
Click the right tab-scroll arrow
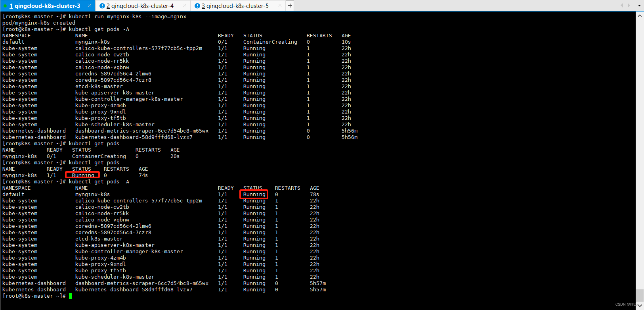tap(629, 6)
